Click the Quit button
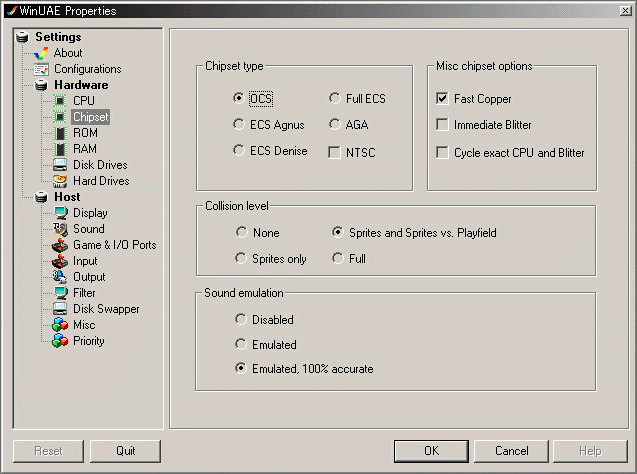 point(125,451)
